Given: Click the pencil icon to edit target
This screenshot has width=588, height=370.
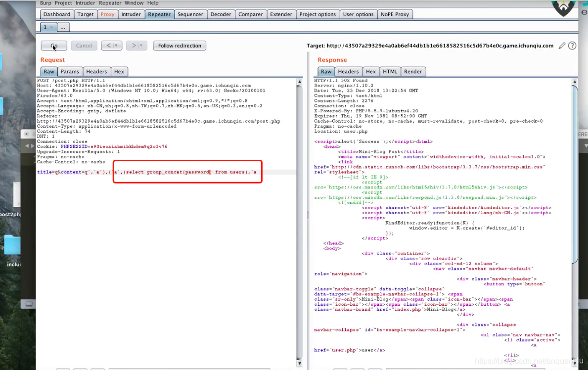Looking at the screenshot, I should 562,46.
